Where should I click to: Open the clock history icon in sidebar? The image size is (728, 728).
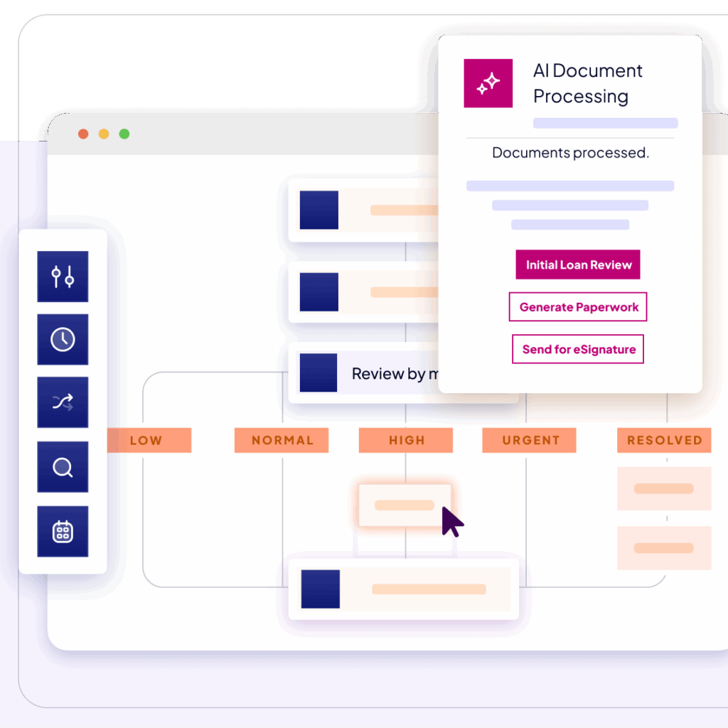63,339
